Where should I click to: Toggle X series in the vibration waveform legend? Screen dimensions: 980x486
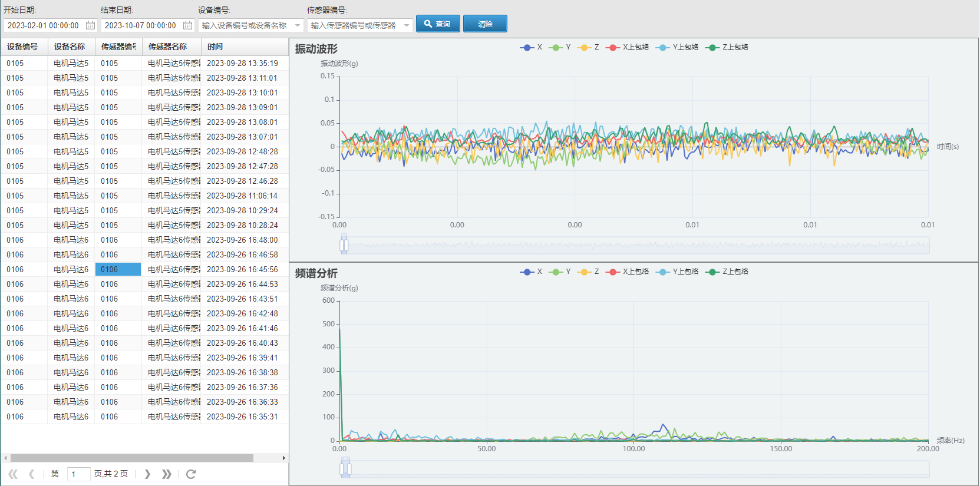(531, 47)
